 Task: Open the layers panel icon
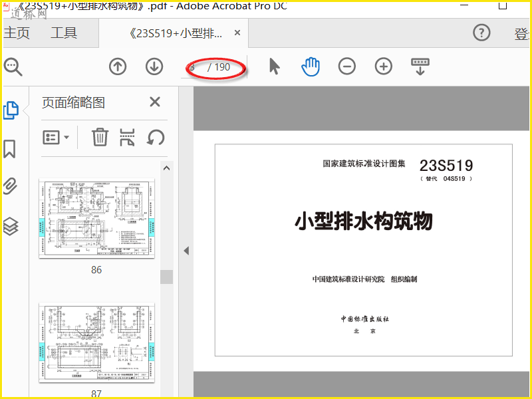pyautogui.click(x=11, y=226)
